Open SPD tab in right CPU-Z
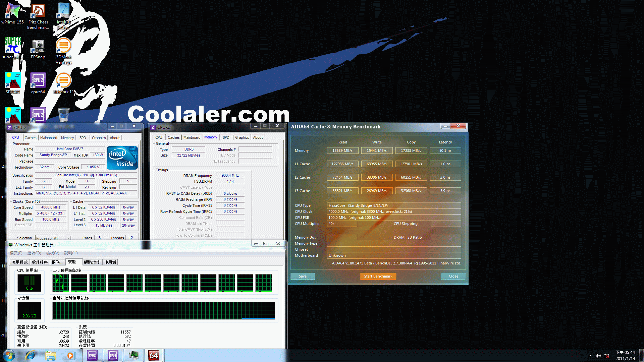Image resolution: width=644 pixels, height=362 pixels. [226, 137]
